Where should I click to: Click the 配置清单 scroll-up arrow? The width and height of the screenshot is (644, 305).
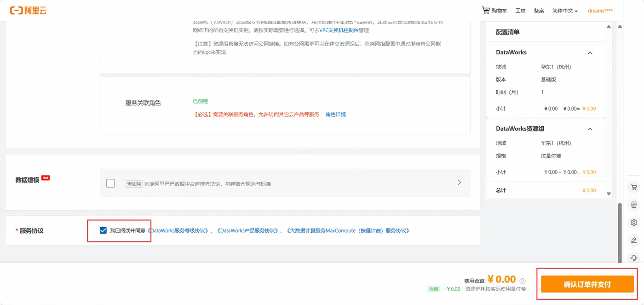point(609,27)
